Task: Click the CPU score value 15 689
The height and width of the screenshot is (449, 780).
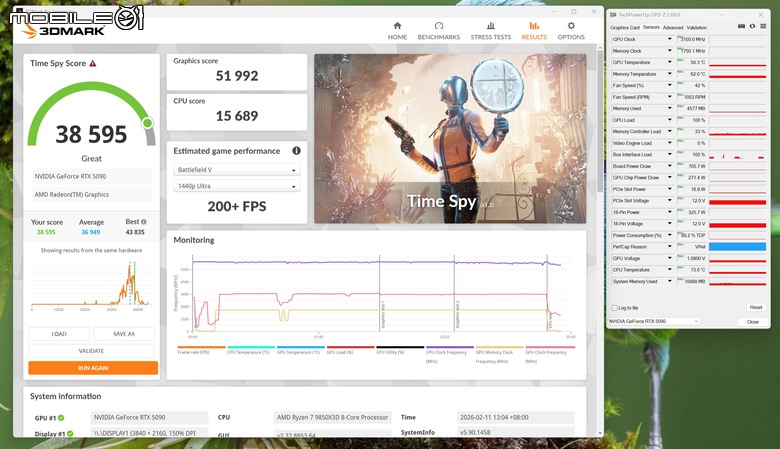Action: point(237,116)
